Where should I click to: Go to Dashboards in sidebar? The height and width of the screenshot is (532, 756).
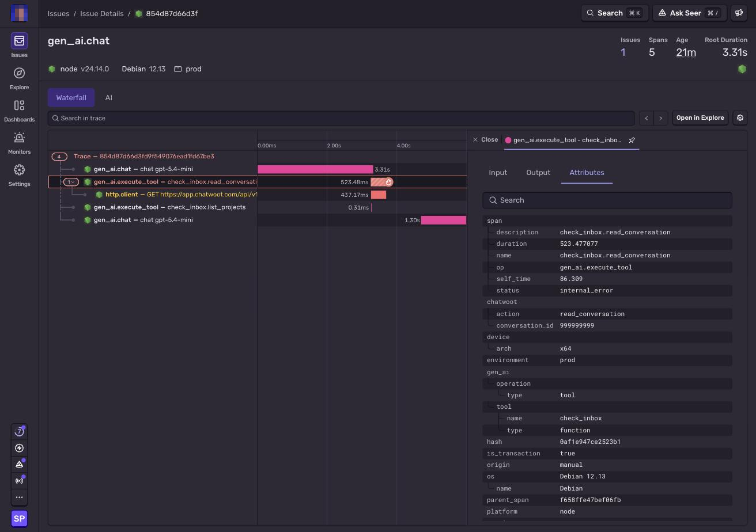click(x=19, y=110)
